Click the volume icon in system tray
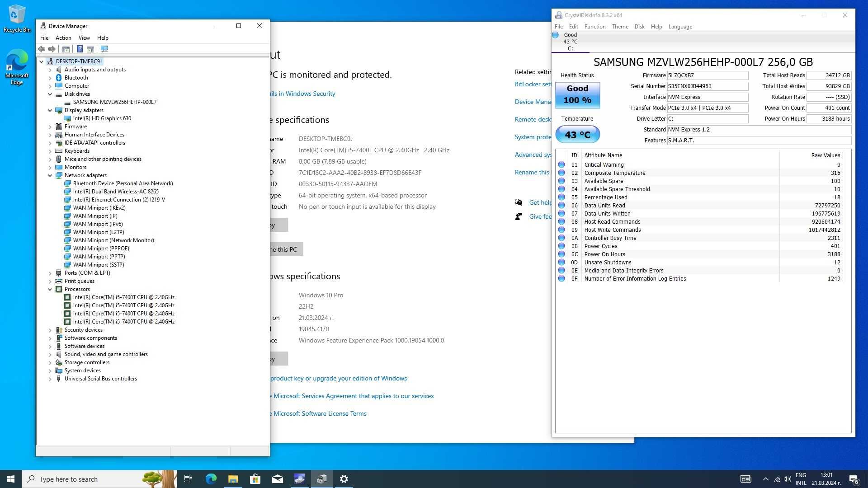 click(788, 479)
